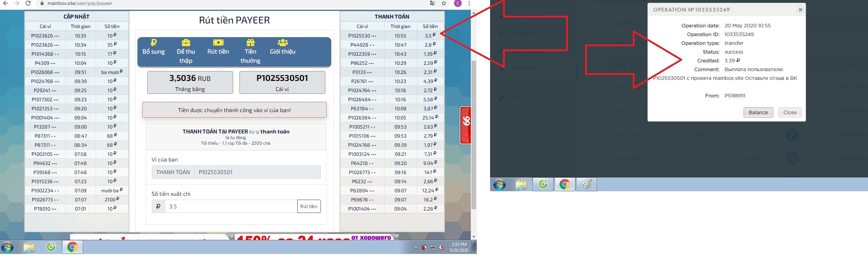The width and height of the screenshot is (868, 269).
Task: Click the vertical scrollbar thumb of the page
Action: (x=474, y=135)
